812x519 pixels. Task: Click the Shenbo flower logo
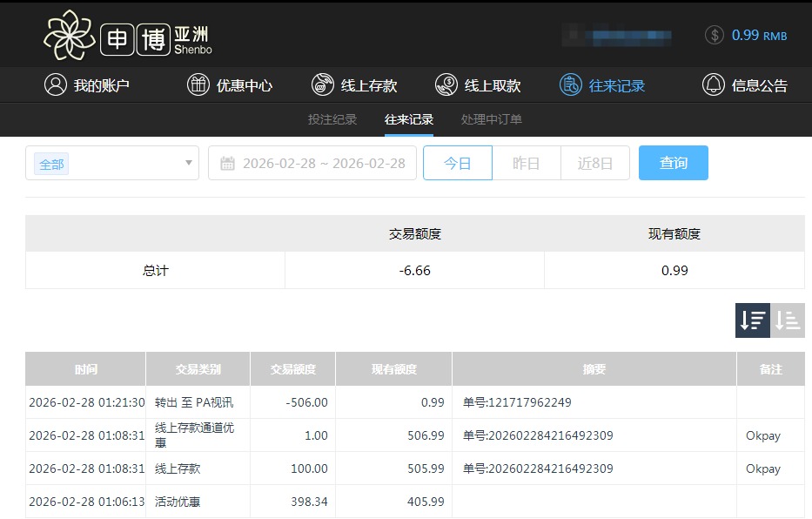click(x=71, y=35)
